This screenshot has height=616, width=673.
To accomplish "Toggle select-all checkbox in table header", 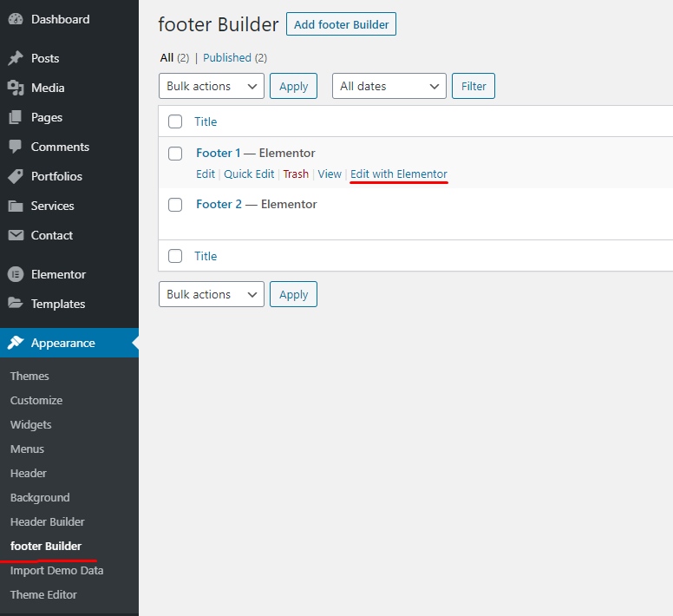I will pos(175,121).
